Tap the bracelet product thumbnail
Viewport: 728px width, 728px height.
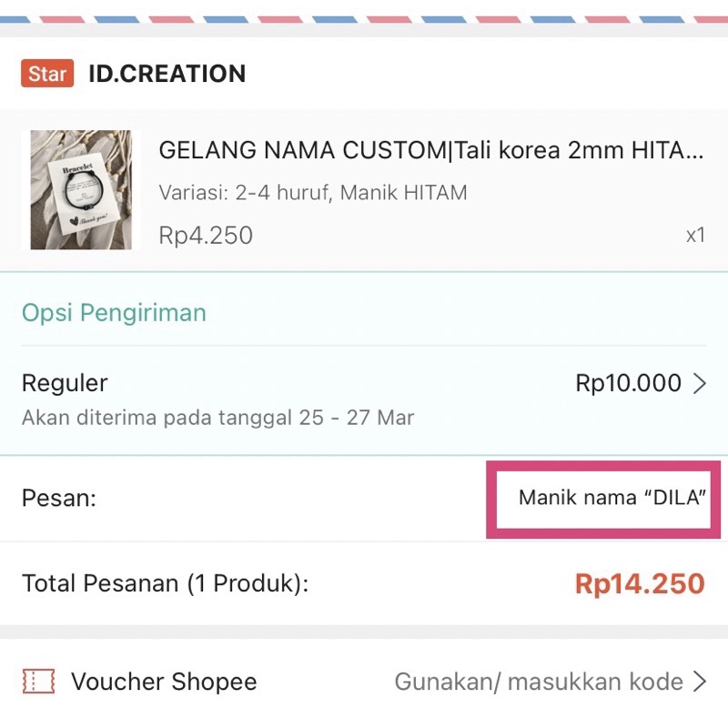(x=81, y=190)
